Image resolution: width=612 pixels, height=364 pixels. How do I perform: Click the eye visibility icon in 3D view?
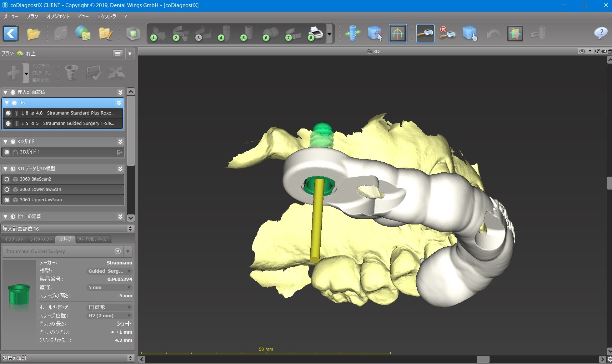coord(582,51)
